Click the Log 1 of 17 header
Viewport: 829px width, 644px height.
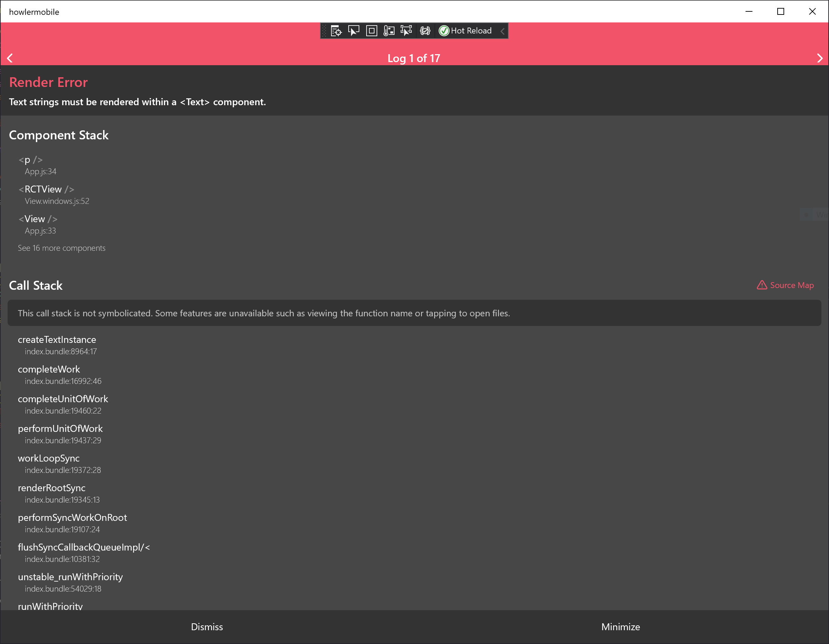click(x=414, y=58)
